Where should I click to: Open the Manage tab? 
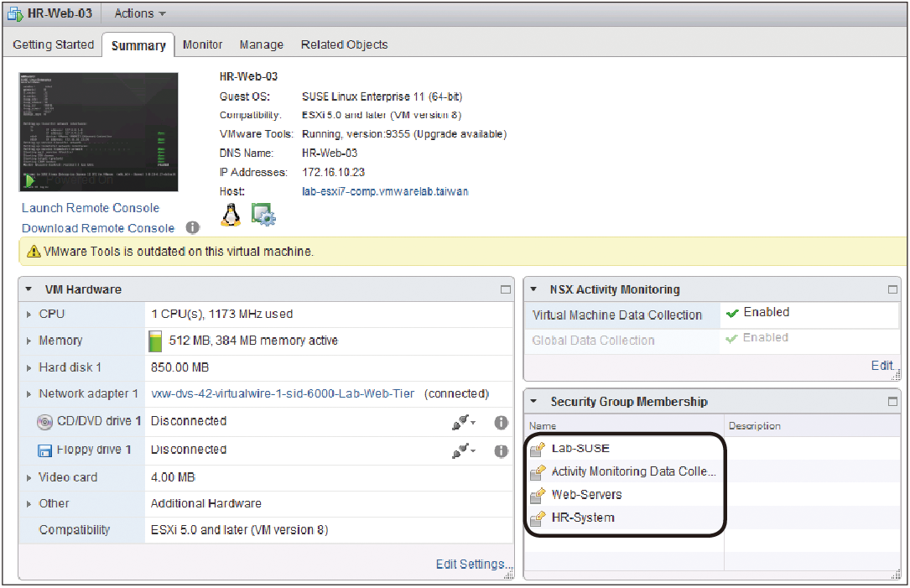click(261, 44)
